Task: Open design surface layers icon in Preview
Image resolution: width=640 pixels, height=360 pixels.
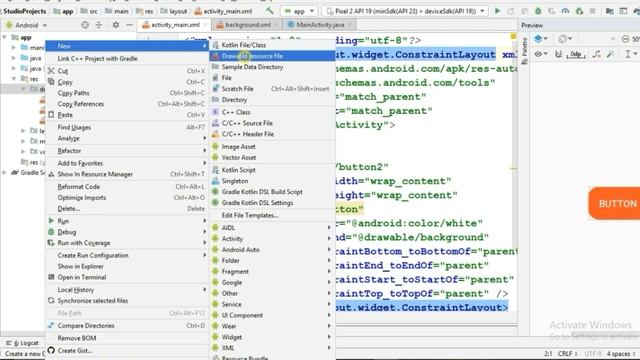Action: (541, 39)
